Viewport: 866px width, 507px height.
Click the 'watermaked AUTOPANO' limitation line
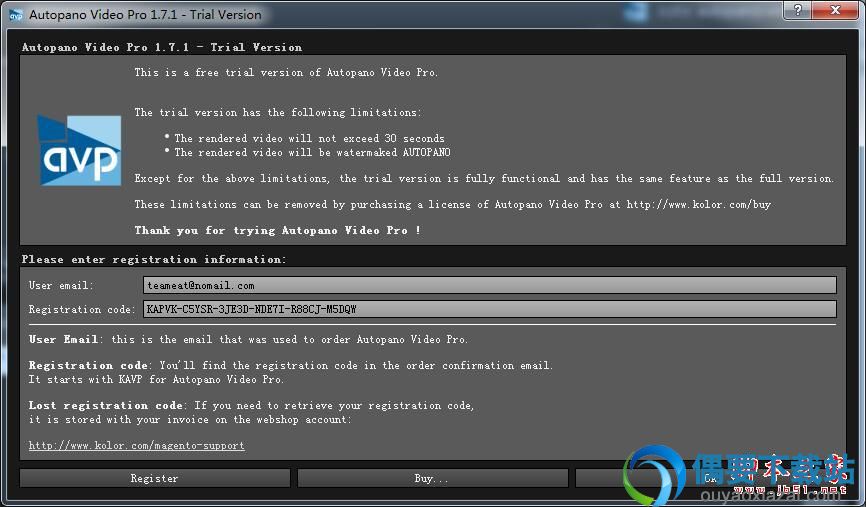[312, 152]
